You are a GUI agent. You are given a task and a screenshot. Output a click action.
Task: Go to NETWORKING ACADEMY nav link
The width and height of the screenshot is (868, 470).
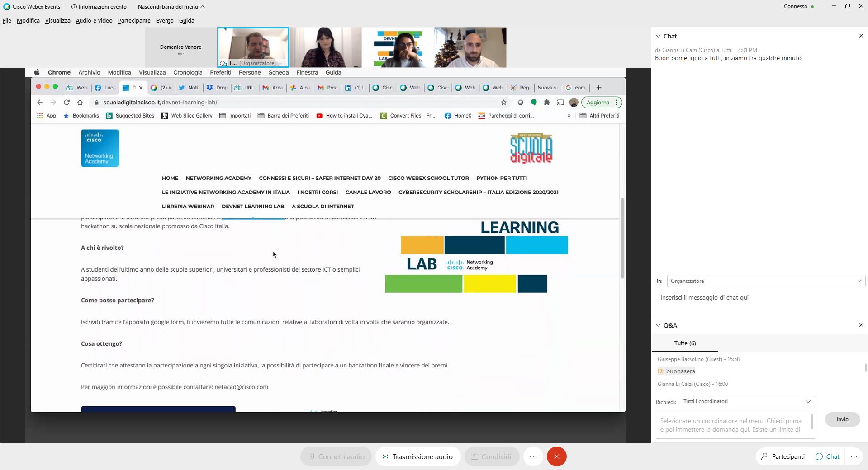click(218, 178)
